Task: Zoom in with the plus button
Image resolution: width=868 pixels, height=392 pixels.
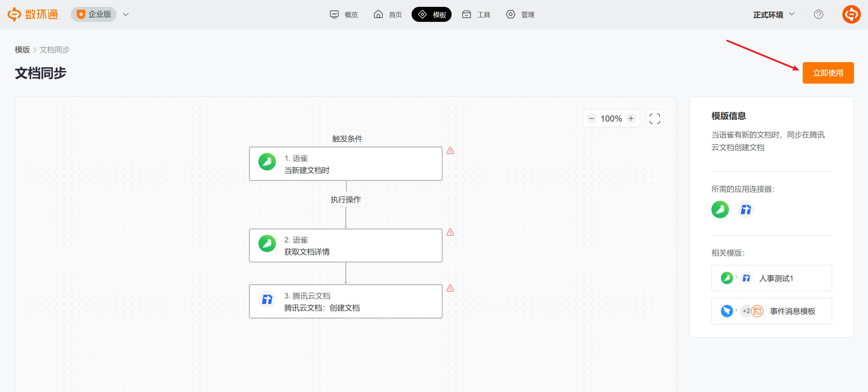Action: pyautogui.click(x=631, y=118)
